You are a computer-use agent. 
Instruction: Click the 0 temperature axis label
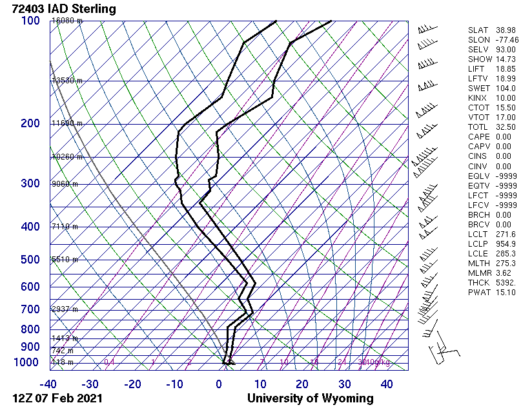(219, 384)
